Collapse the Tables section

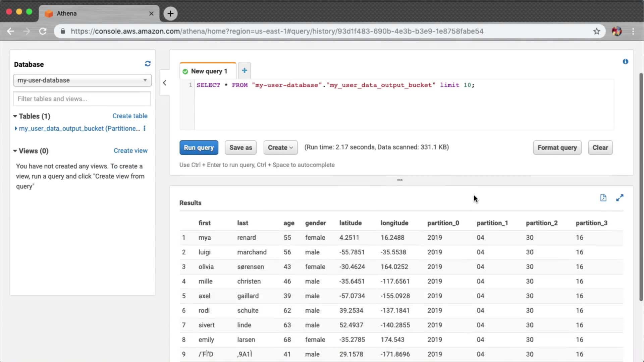[x=15, y=116]
